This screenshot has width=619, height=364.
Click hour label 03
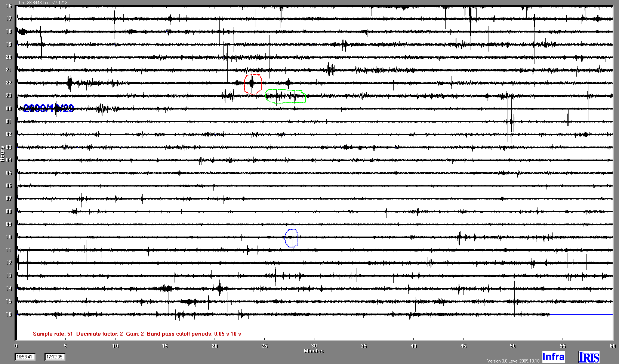click(x=9, y=147)
